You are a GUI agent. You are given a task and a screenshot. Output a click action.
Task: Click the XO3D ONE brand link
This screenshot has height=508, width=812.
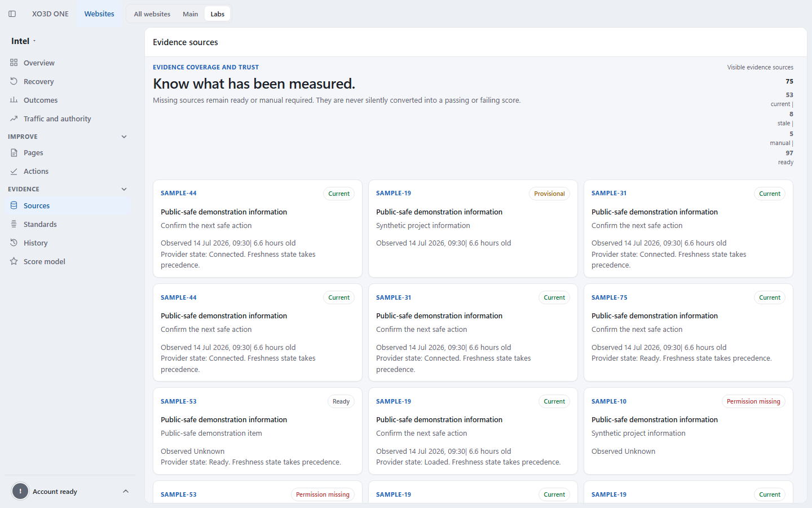click(50, 14)
